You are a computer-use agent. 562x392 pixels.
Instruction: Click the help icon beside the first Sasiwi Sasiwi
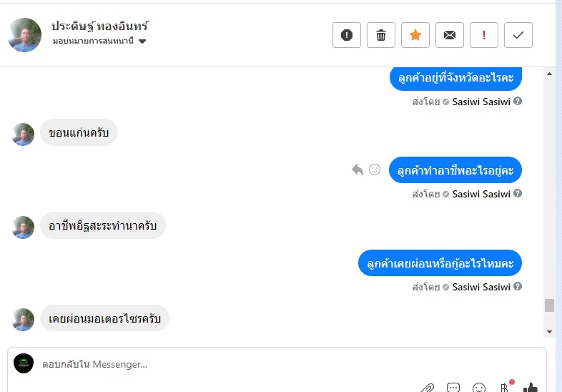tap(518, 101)
